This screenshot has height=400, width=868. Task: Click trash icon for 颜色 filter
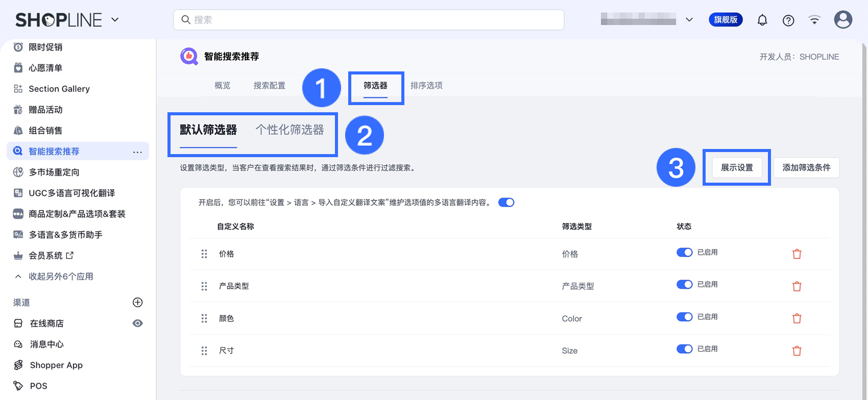point(797,318)
